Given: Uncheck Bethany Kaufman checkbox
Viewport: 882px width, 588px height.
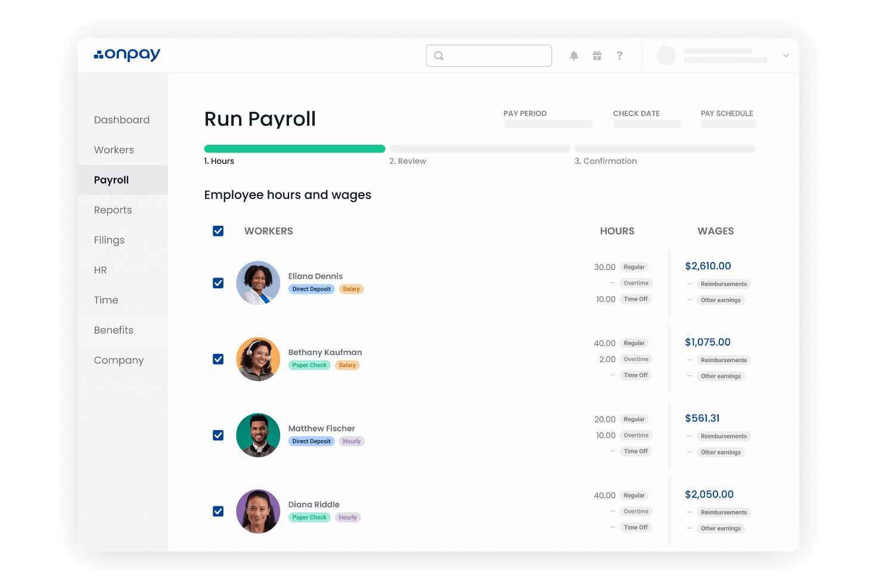Looking at the screenshot, I should tap(218, 359).
